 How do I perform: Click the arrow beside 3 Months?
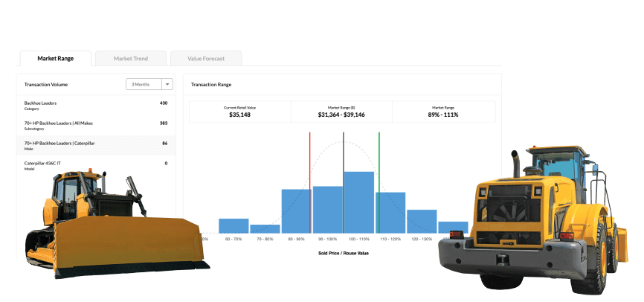coord(167,85)
